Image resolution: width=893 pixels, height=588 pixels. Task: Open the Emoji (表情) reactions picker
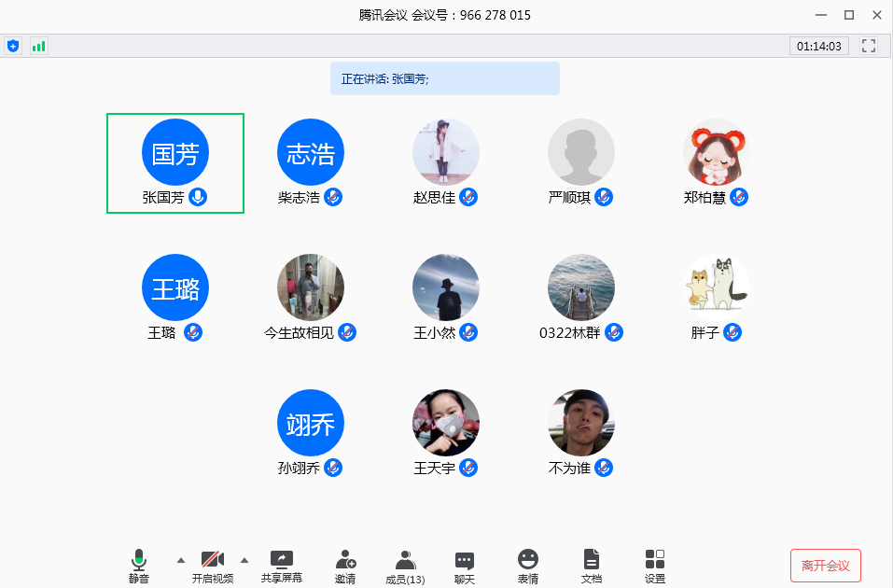point(528,566)
